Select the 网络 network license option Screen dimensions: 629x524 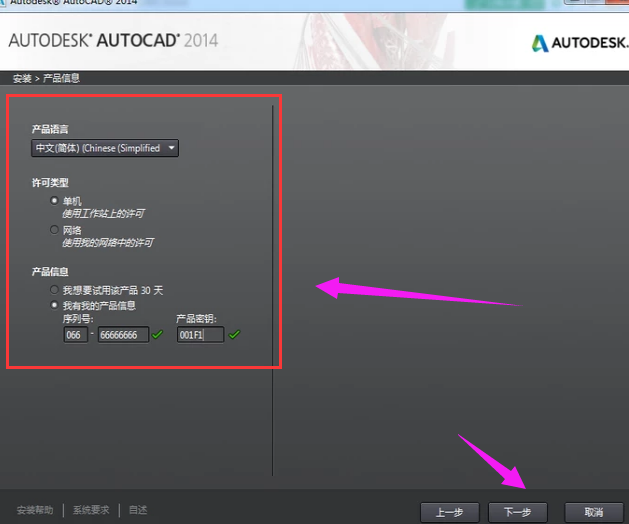click(55, 230)
